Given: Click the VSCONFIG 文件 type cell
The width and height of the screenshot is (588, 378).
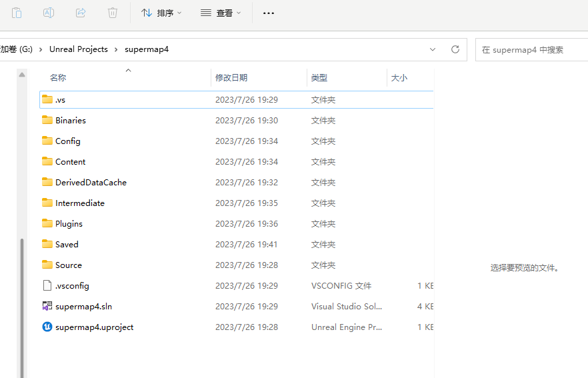Looking at the screenshot, I should coord(341,286).
